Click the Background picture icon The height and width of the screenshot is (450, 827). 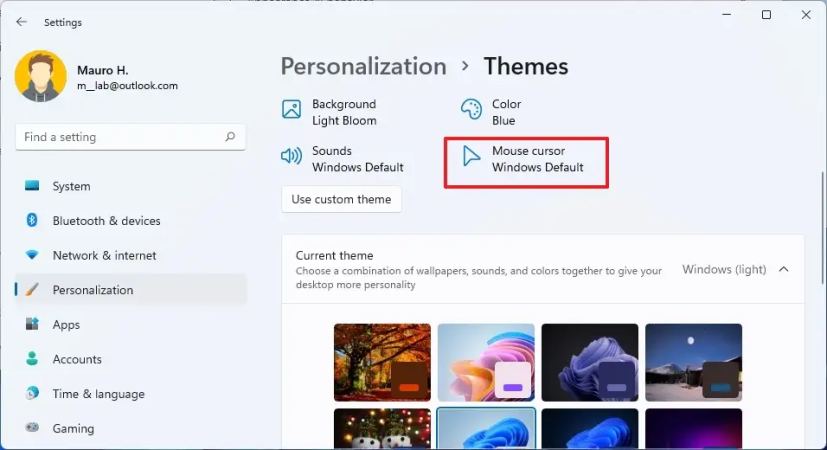coord(291,109)
